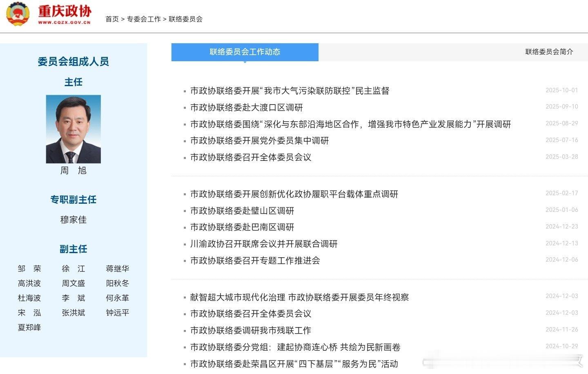Open the 2025-03-28 全体委员会议 article
This screenshot has width=588, height=374.
(251, 157)
